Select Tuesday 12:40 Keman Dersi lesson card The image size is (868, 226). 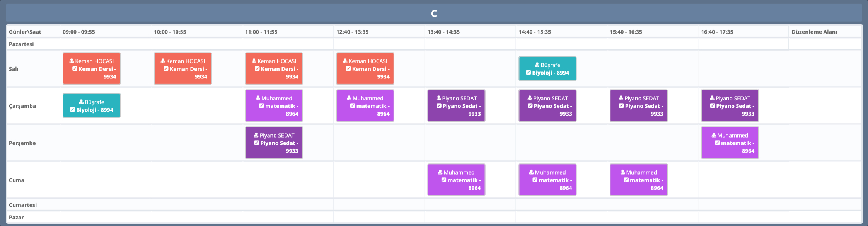click(365, 69)
